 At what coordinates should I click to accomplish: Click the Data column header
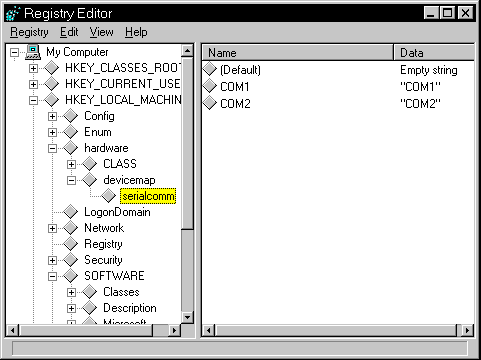click(x=434, y=53)
